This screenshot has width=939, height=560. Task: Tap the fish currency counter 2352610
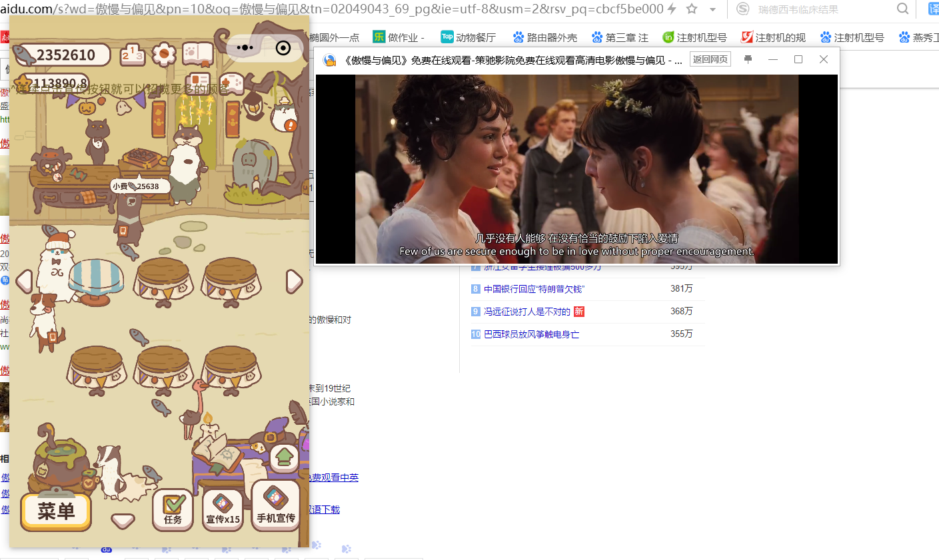click(x=61, y=55)
